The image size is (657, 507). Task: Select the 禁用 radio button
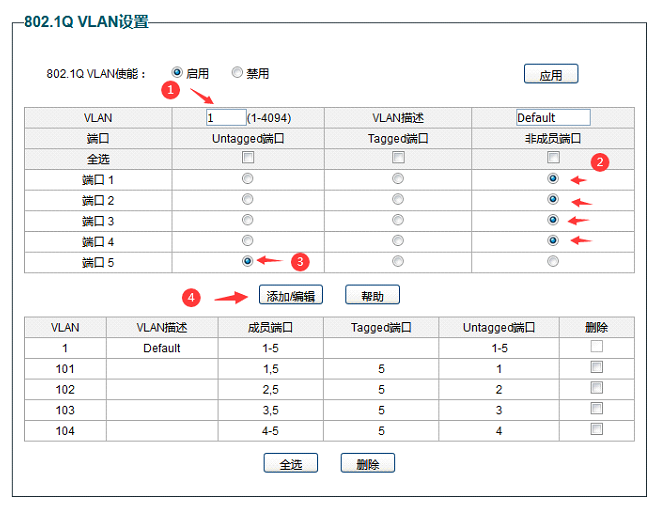click(x=237, y=73)
